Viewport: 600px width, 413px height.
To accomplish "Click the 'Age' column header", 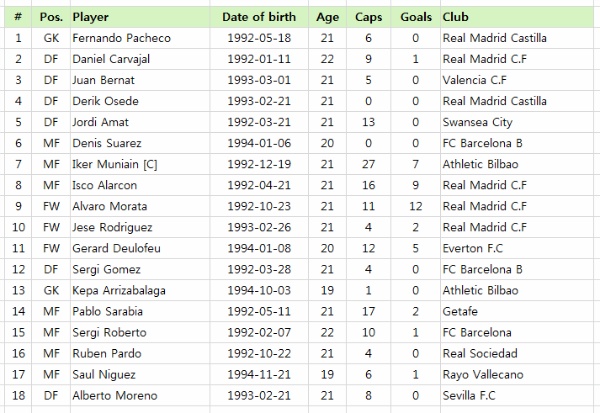I will [328, 17].
